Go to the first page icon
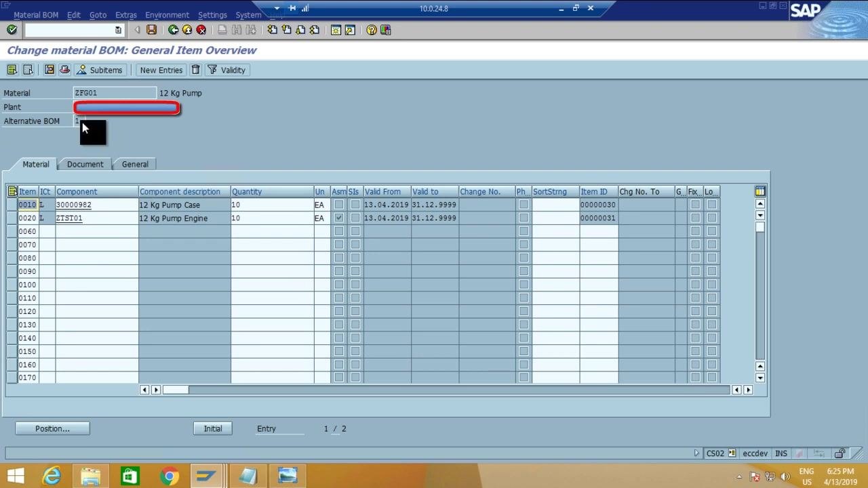Image resolution: width=868 pixels, height=488 pixels. (272, 30)
